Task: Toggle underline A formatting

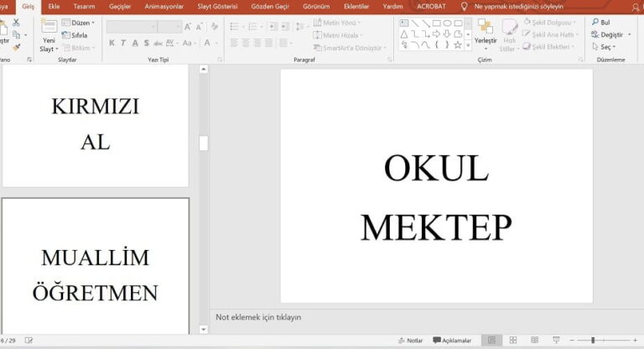Action: pos(135,43)
